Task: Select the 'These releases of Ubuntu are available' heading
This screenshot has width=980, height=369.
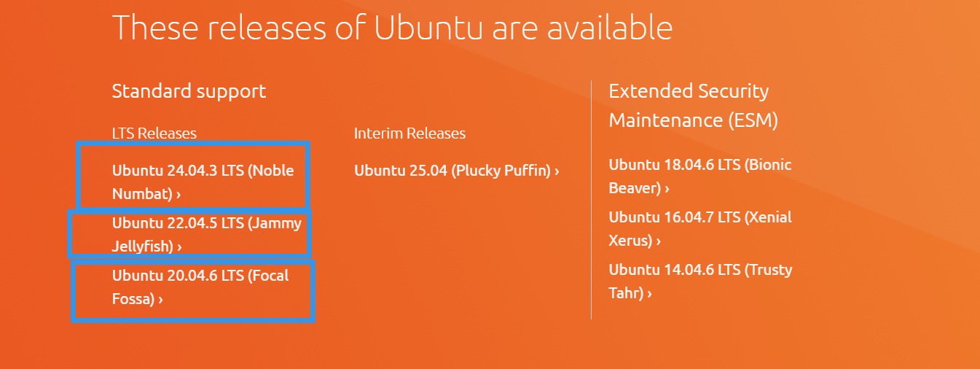Action: pyautogui.click(x=393, y=28)
